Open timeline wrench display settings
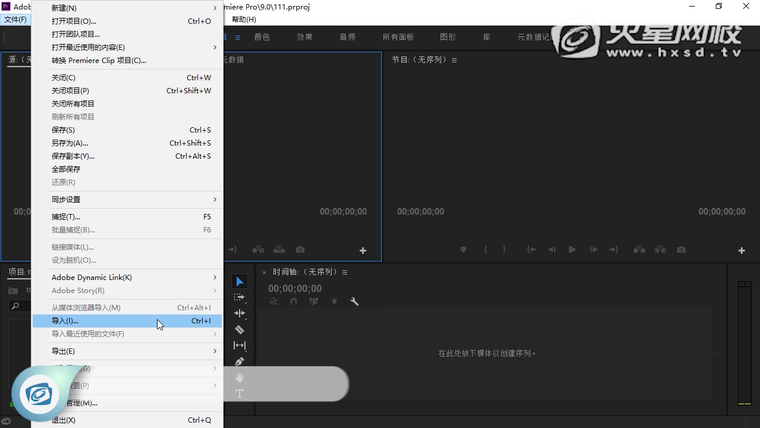760x428 pixels. pos(354,301)
